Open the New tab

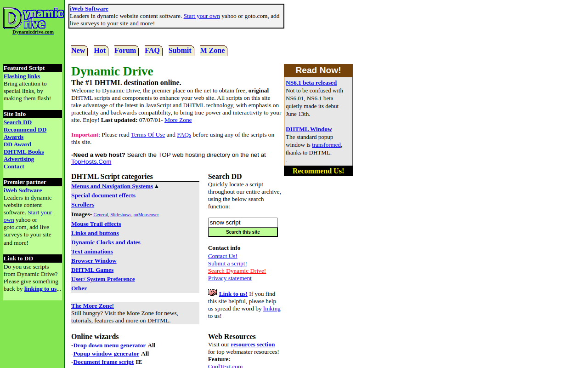tap(78, 51)
